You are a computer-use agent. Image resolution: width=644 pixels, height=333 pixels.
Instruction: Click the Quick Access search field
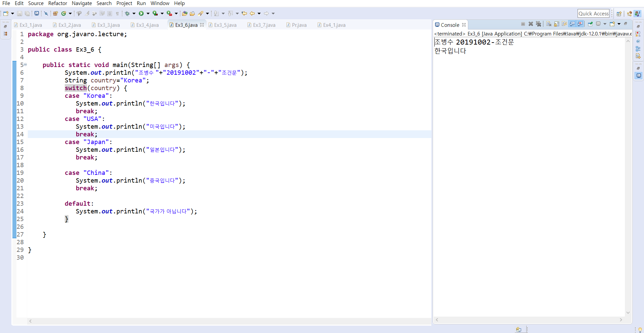tap(593, 14)
